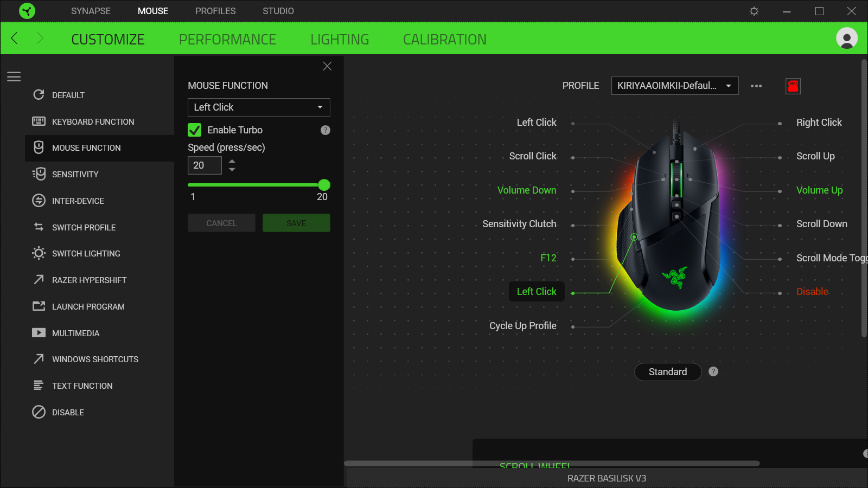Screen dimensions: 868x488
Task: Click the Multimedia play icon
Action: pos(39,333)
